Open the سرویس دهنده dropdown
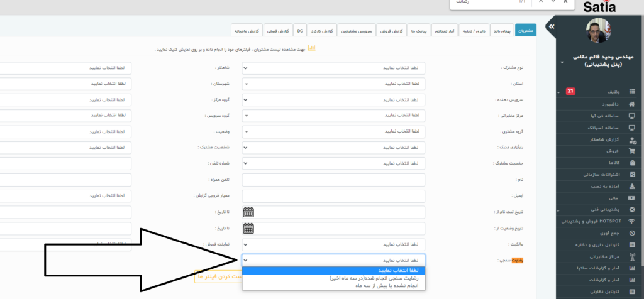Screen dimensions: 644x299 coord(333,100)
